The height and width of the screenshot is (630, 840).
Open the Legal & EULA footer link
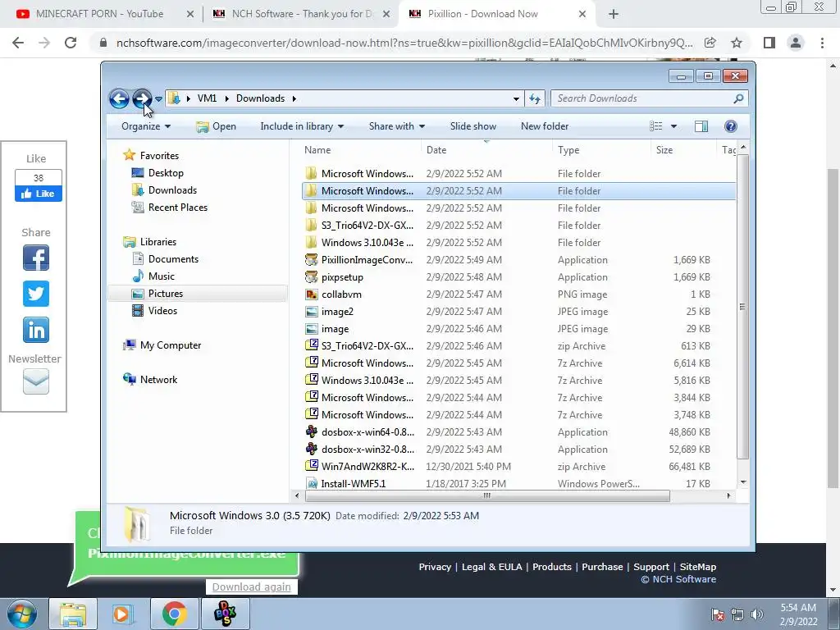click(492, 567)
